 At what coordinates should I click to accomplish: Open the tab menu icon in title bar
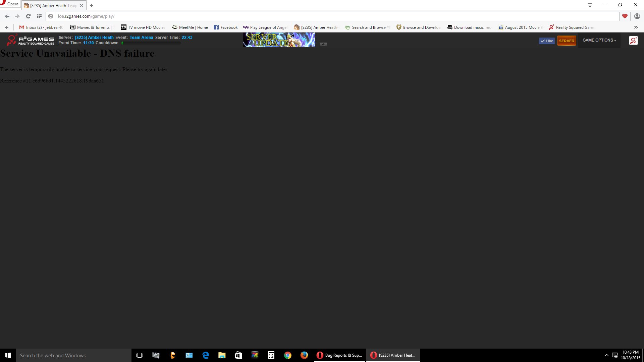click(590, 5)
